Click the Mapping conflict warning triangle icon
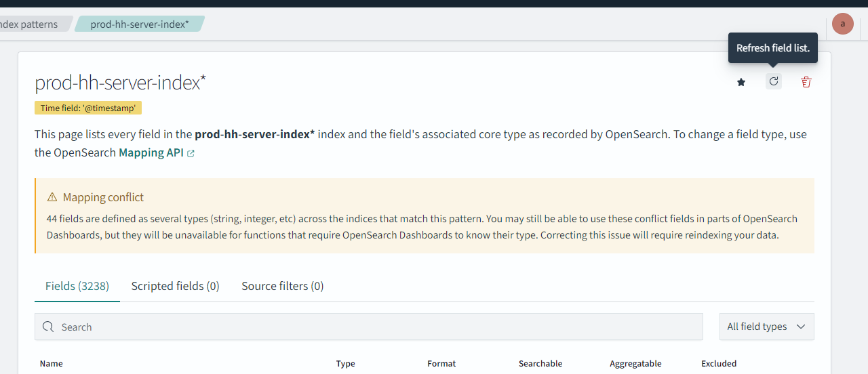This screenshot has height=374, width=868. [52, 197]
